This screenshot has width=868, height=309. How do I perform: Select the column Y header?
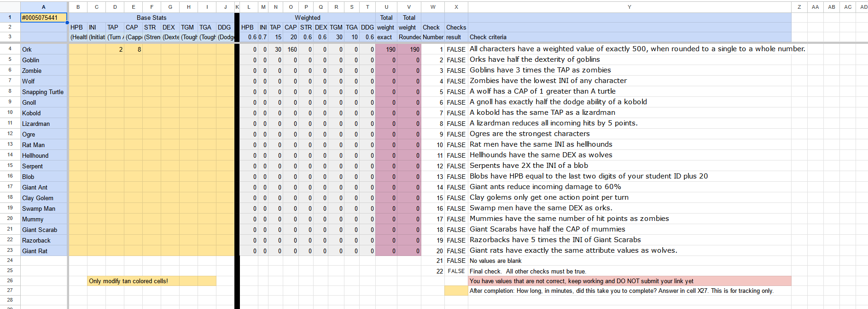click(x=629, y=7)
